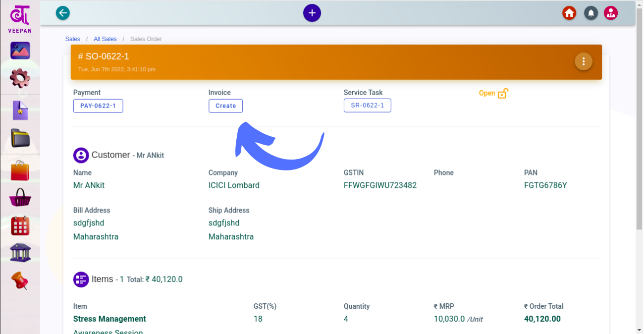
Task: Open the calendar icon in sidebar
Action: pos(20,225)
